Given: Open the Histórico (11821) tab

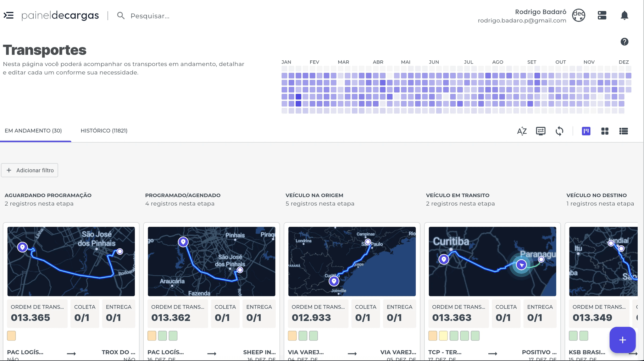Looking at the screenshot, I should point(104,131).
